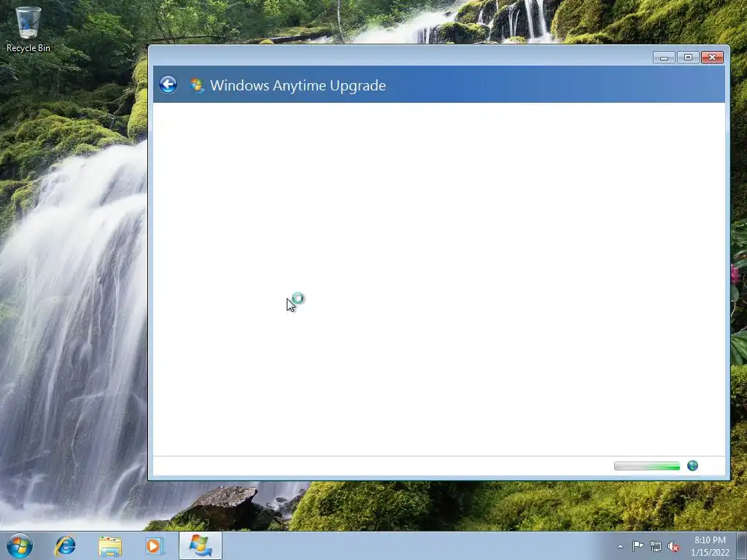Open the clock showing 8:10 PM

[710, 546]
